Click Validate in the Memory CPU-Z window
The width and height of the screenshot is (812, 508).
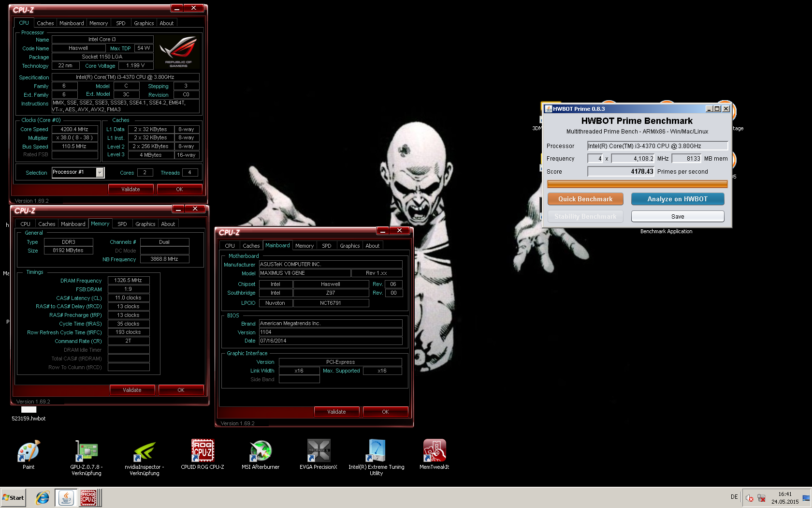point(132,390)
